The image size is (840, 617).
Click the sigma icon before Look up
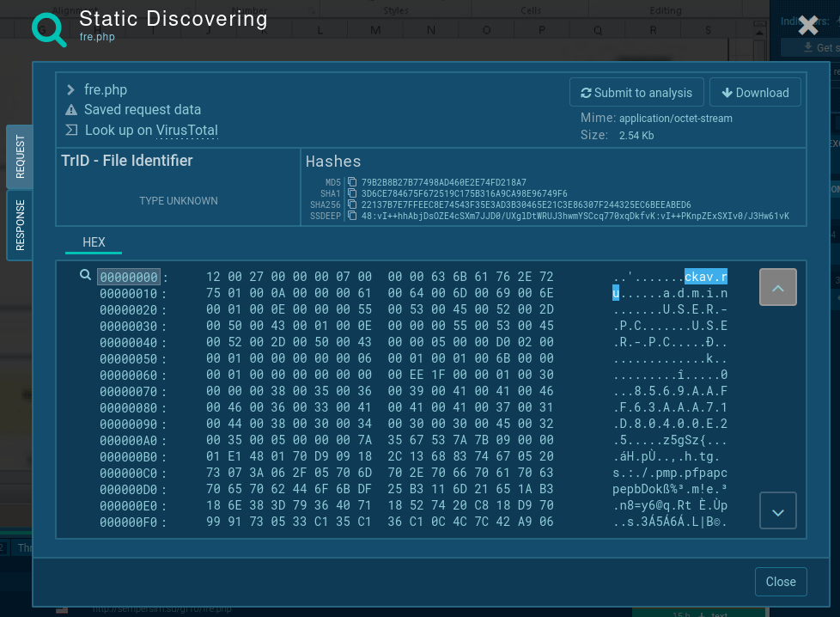click(x=71, y=131)
